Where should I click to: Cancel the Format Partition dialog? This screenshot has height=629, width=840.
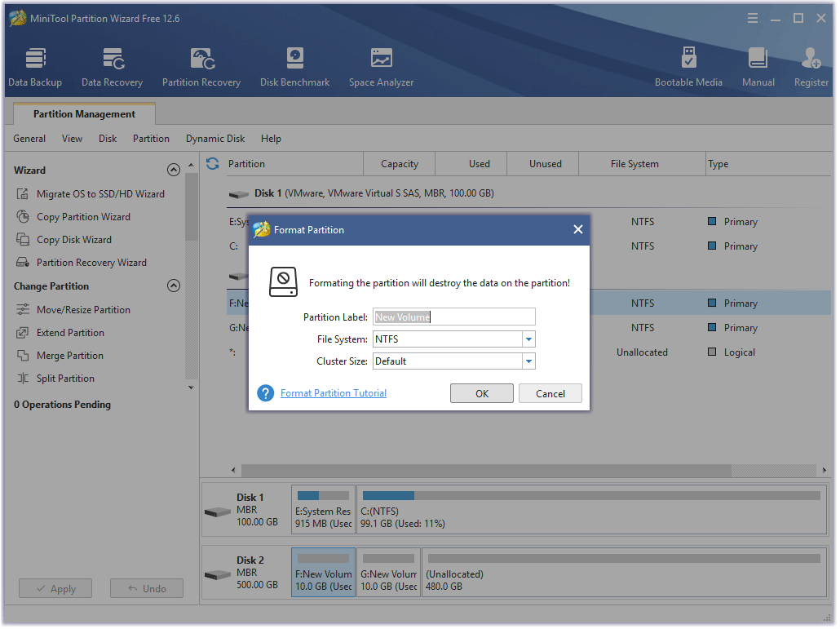click(550, 393)
